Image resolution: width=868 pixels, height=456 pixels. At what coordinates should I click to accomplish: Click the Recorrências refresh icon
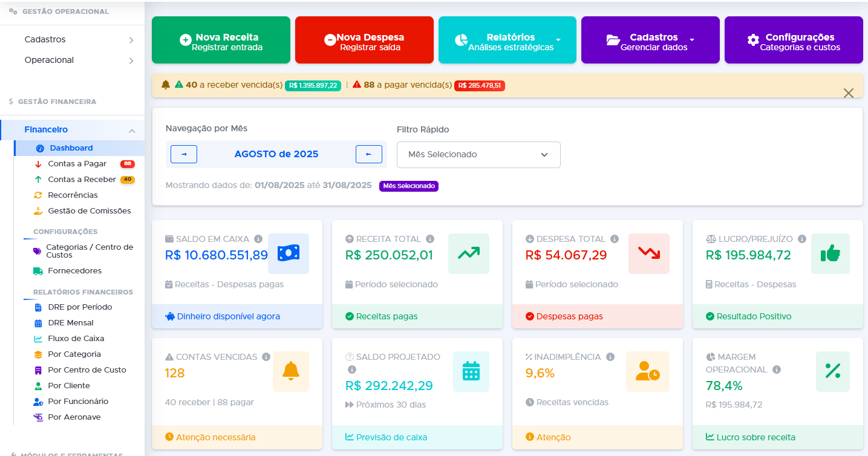[x=38, y=195]
